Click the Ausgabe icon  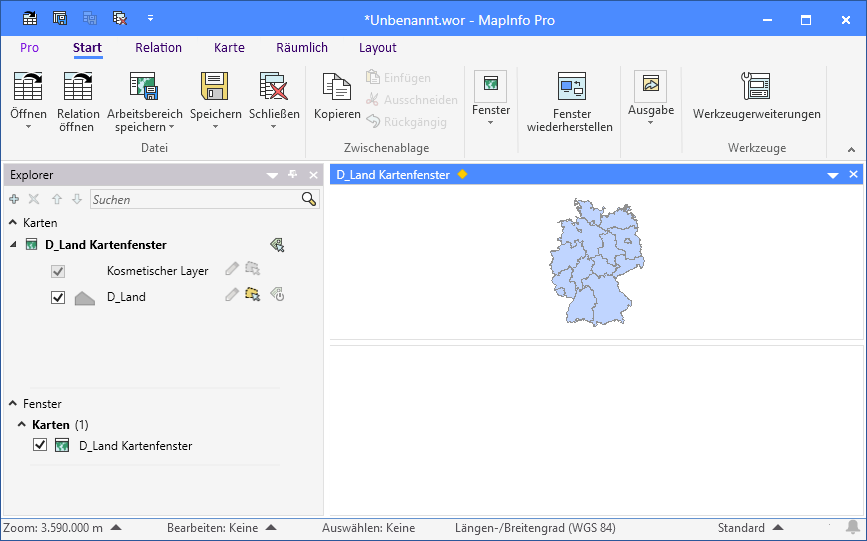[x=651, y=85]
